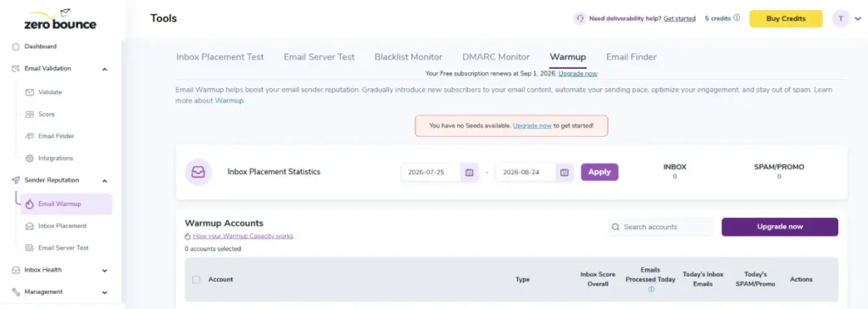Open Validate in the sidebar
868x309 pixels.
tap(50, 92)
